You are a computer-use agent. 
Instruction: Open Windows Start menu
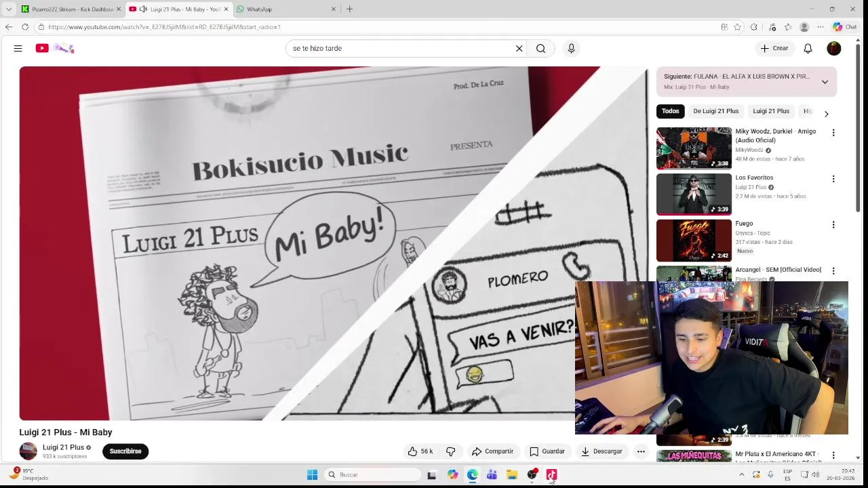(x=312, y=474)
